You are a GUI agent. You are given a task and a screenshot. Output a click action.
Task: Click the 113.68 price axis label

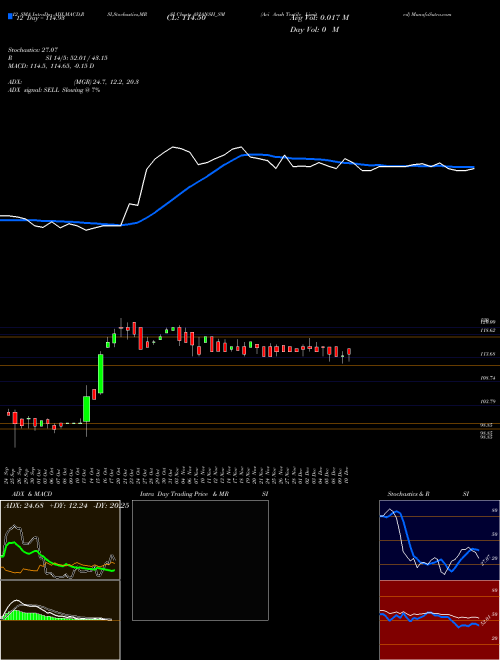(487, 355)
